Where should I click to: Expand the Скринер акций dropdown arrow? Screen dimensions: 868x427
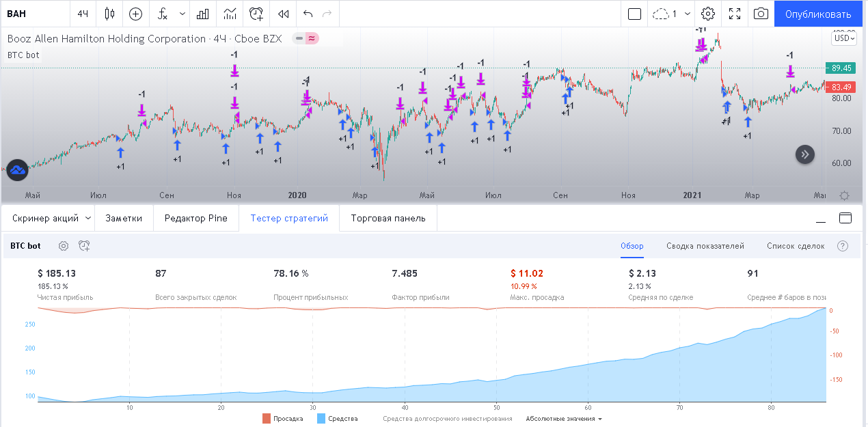(x=87, y=219)
